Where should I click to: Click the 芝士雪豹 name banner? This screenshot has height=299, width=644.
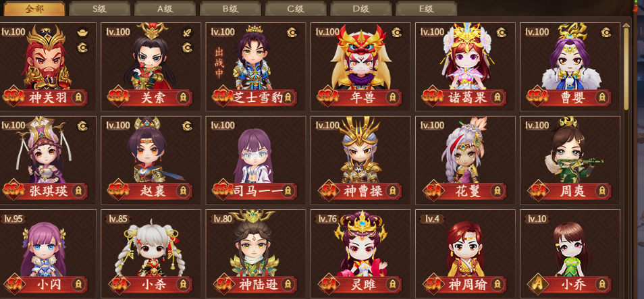254,98
